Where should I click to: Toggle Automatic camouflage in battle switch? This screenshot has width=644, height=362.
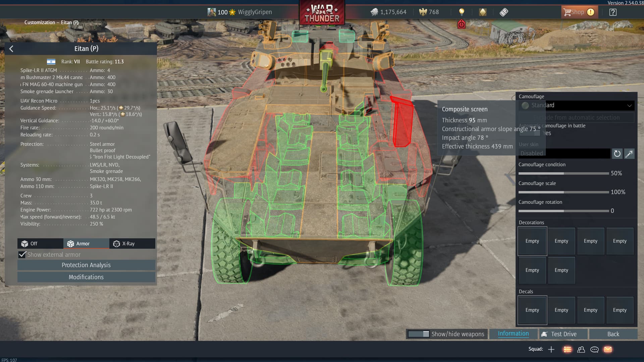tap(530, 133)
